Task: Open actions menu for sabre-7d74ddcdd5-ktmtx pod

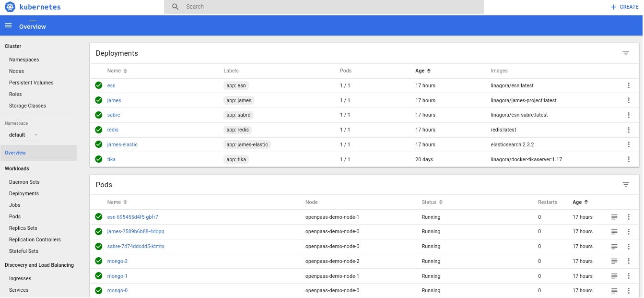Action: coord(629,247)
